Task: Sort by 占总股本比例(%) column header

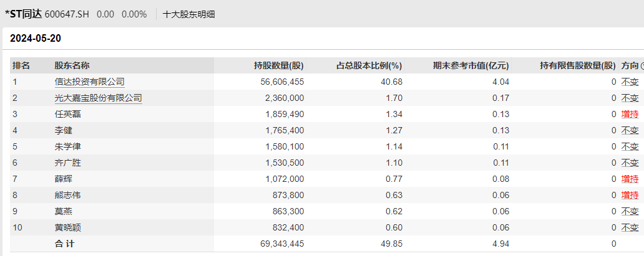Action: pyautogui.click(x=369, y=65)
